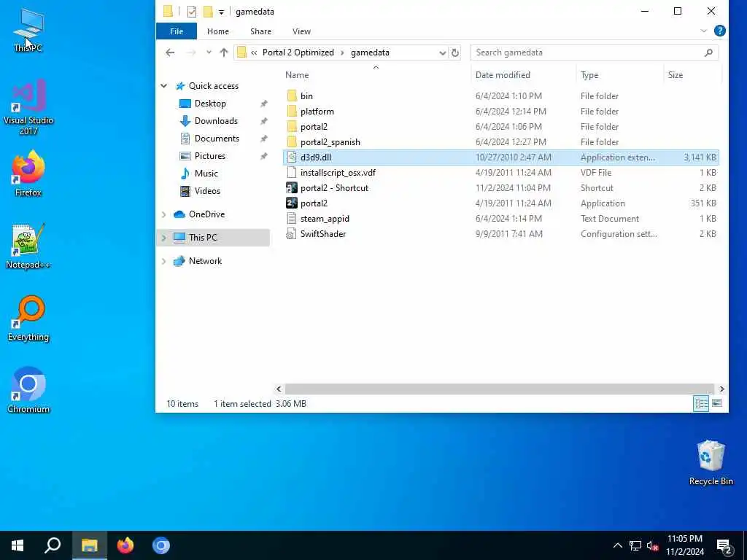
Task: Click the Explorer help question mark icon
Action: 720,31
